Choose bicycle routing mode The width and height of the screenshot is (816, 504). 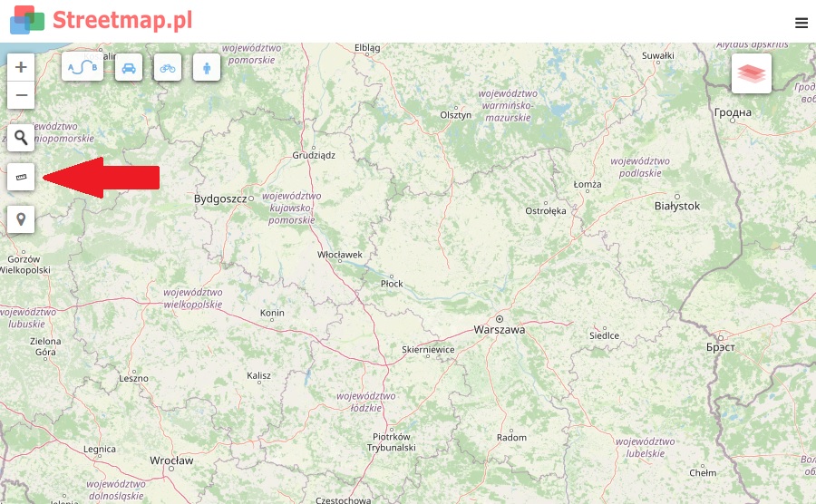tap(168, 67)
